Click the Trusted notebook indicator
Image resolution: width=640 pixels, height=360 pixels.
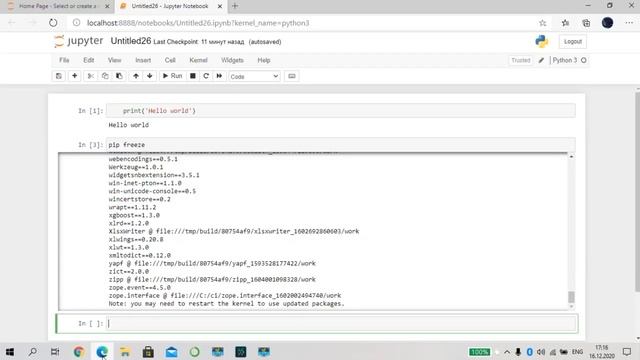[x=520, y=60]
